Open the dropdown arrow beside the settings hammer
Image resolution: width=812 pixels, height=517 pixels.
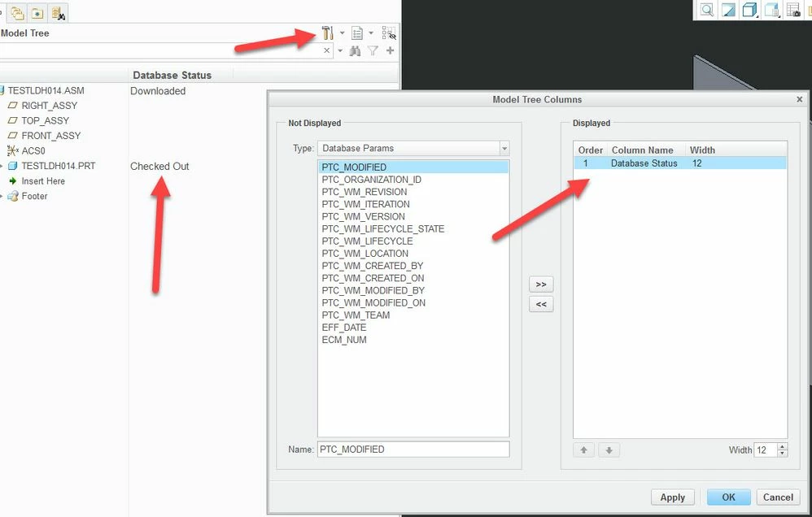pyautogui.click(x=343, y=33)
